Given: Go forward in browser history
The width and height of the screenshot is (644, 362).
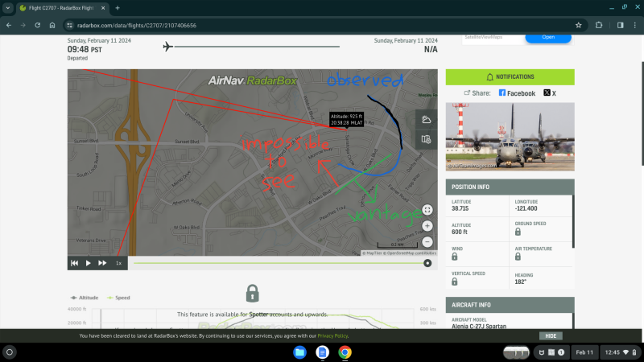Looking at the screenshot, I should tap(23, 25).
